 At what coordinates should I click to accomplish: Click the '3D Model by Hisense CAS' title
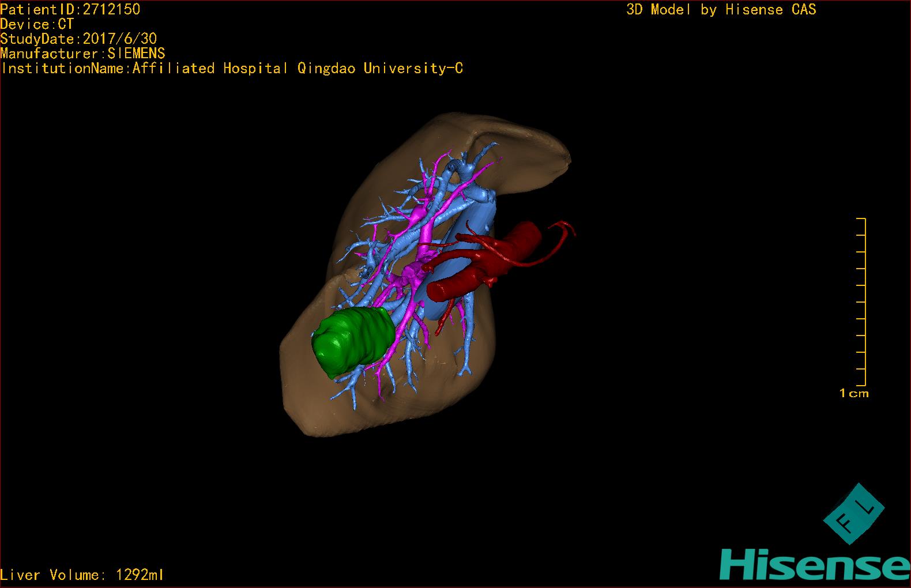point(721,10)
